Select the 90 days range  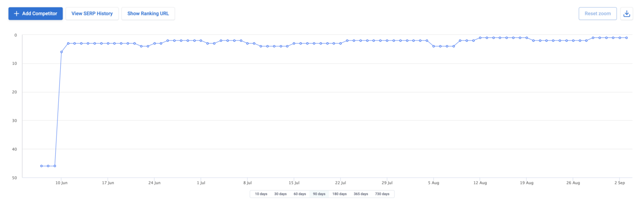(319, 194)
